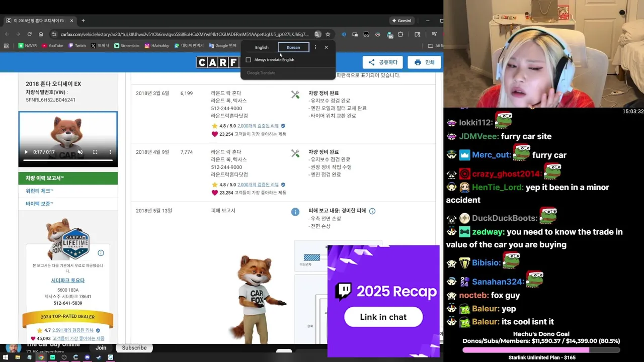The width and height of the screenshot is (644, 362).
Task: Click Twitch logo on 2025 Recap overlay
Action: tap(344, 292)
